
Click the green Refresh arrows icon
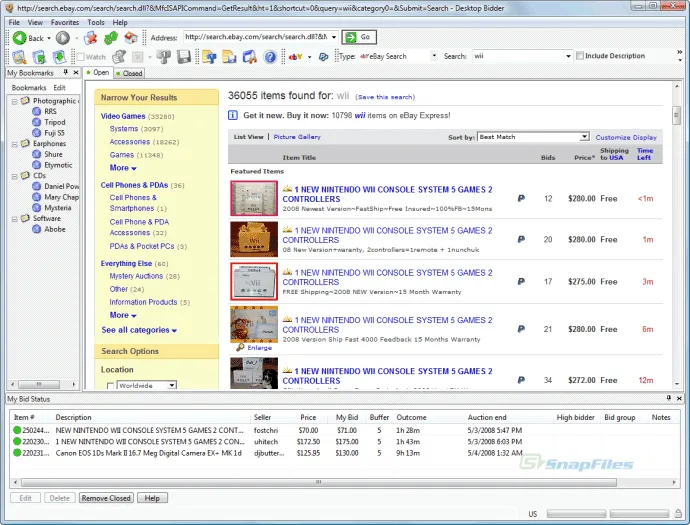point(111,38)
